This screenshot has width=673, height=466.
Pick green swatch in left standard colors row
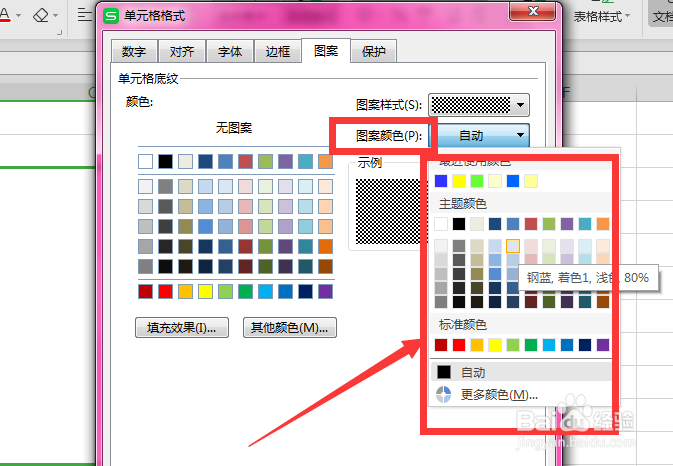click(x=246, y=291)
